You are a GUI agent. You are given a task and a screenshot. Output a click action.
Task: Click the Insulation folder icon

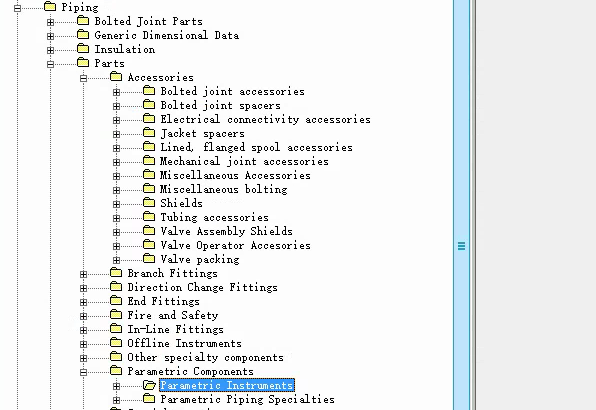click(83, 49)
